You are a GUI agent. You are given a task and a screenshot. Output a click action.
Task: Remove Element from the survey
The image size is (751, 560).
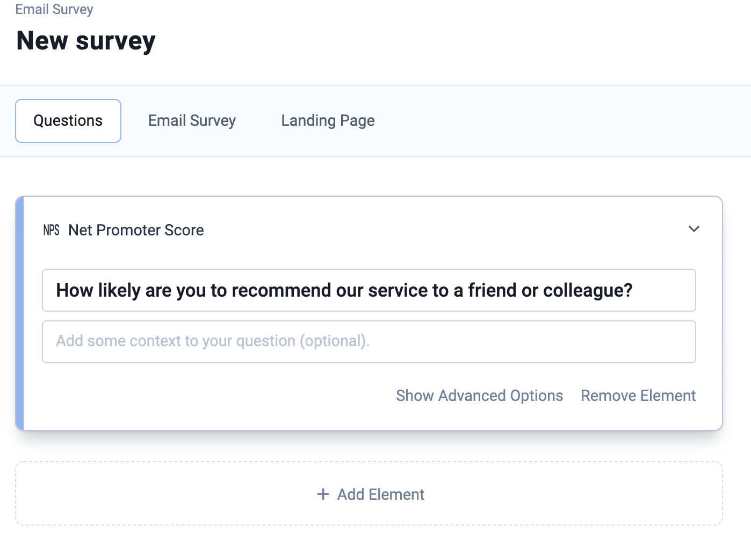pos(638,396)
